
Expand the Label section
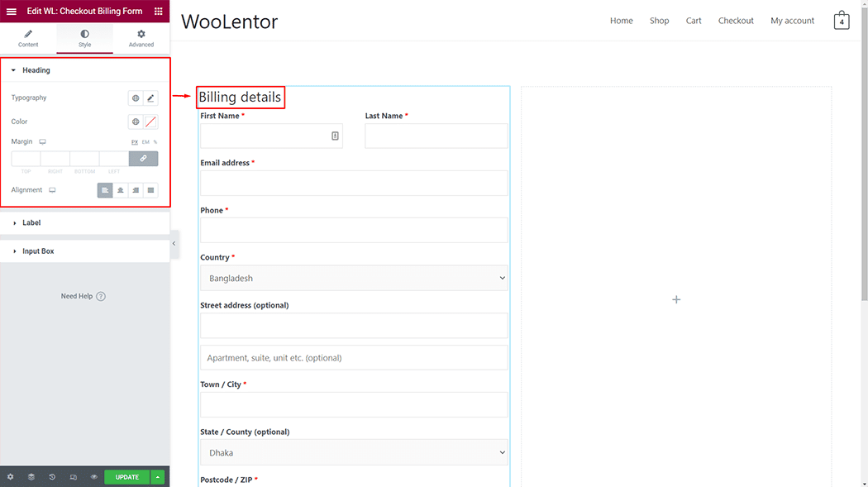[84, 222]
